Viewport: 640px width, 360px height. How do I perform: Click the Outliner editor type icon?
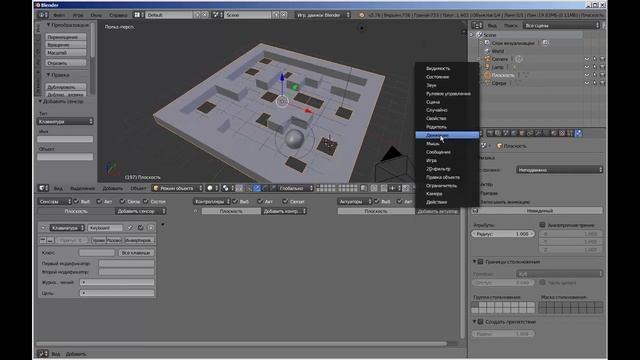click(x=476, y=25)
